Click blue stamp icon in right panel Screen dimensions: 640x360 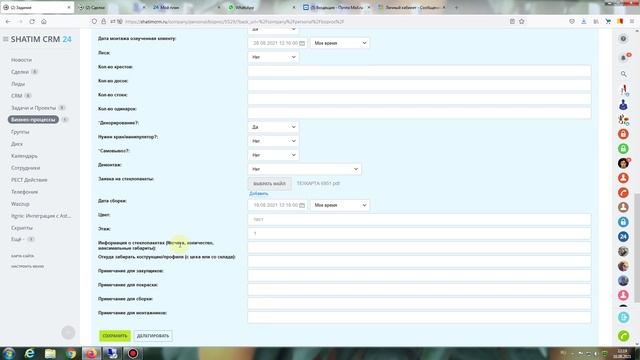[x=623, y=105]
